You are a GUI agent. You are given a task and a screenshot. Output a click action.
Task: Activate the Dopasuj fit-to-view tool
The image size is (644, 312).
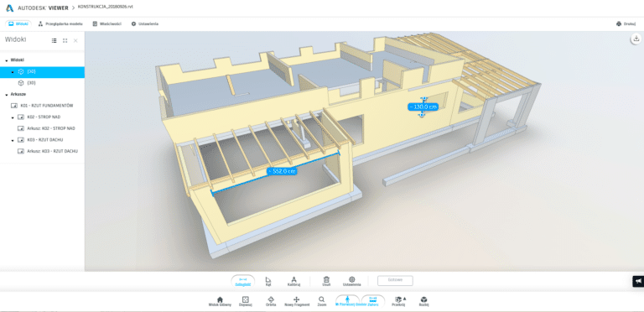246,301
